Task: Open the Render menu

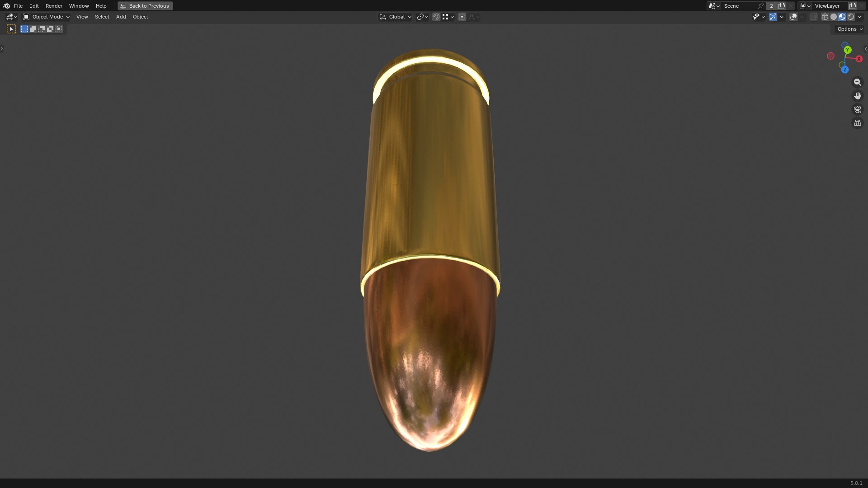Action: [54, 6]
